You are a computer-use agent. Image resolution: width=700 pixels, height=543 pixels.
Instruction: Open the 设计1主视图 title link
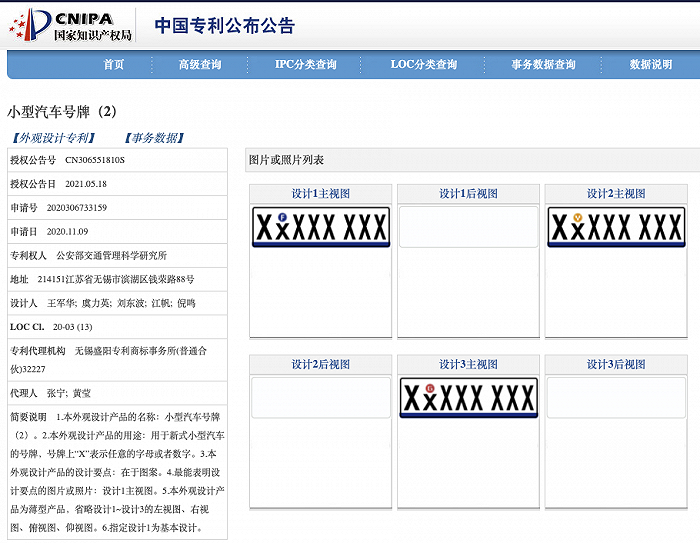tap(321, 194)
